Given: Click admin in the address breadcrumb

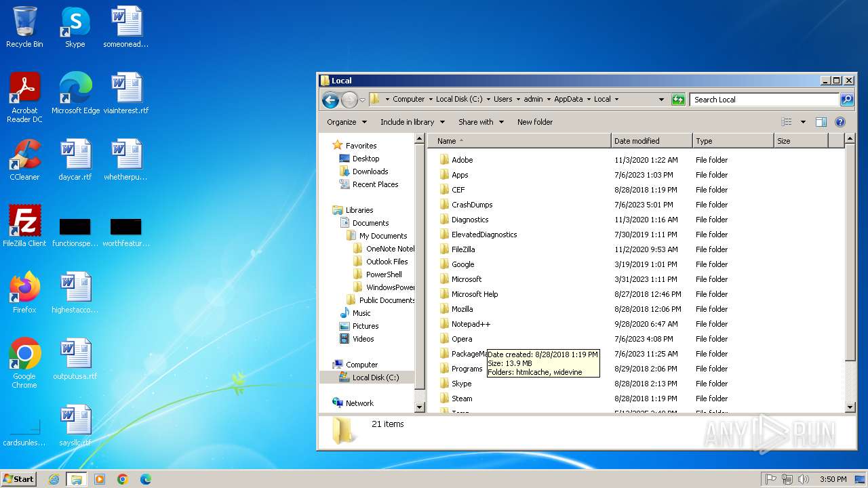Looking at the screenshot, I should click(x=533, y=99).
